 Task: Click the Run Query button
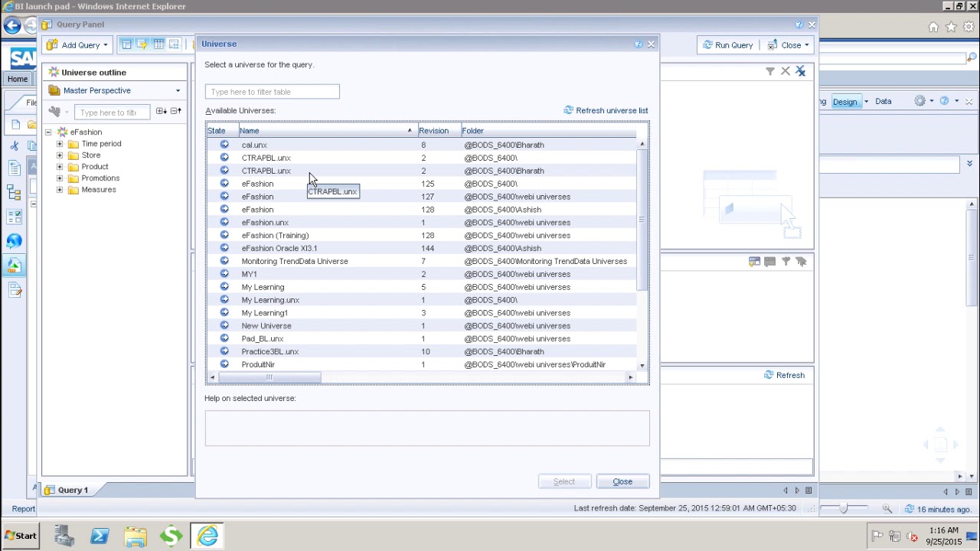727,45
